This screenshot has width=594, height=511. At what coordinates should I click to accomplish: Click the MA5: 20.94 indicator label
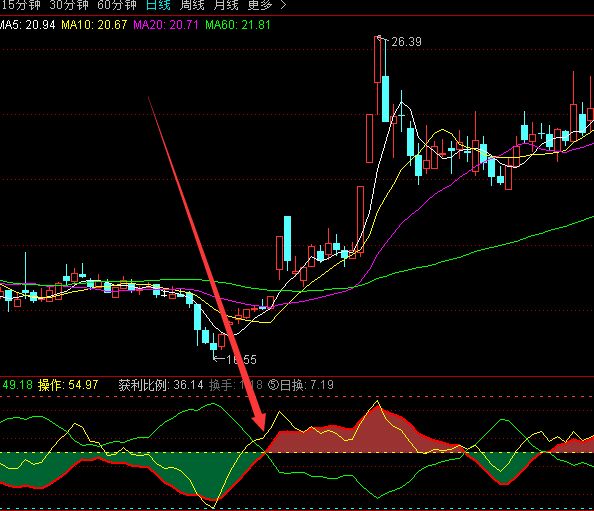pos(27,25)
